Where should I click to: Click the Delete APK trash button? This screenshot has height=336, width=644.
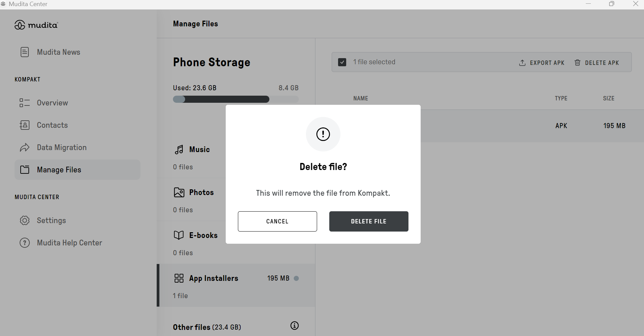point(597,63)
